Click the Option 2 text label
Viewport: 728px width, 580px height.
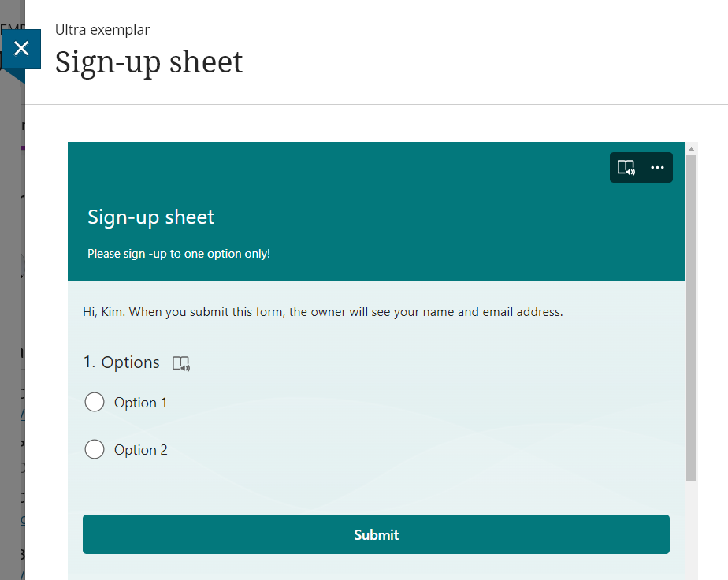click(x=140, y=449)
